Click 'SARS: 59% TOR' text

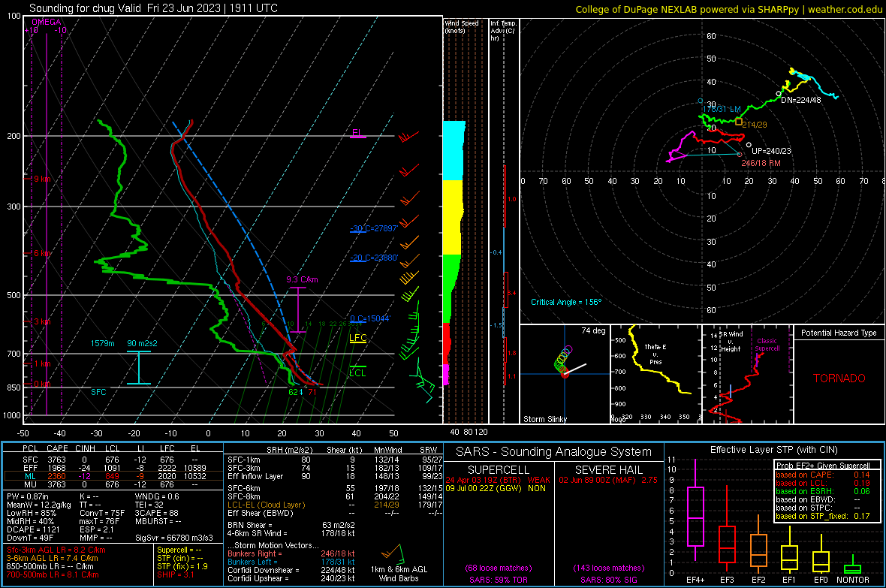(x=498, y=580)
